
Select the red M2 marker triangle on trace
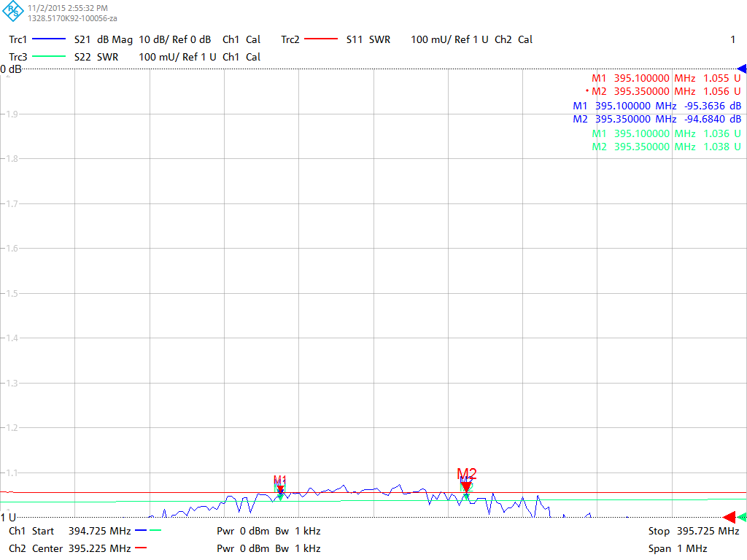[x=466, y=486]
